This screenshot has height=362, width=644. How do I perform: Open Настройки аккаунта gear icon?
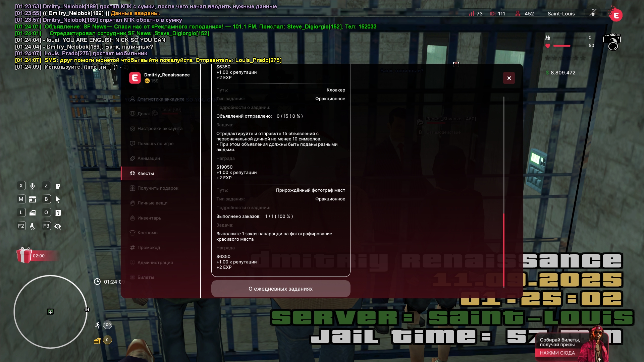(132, 129)
